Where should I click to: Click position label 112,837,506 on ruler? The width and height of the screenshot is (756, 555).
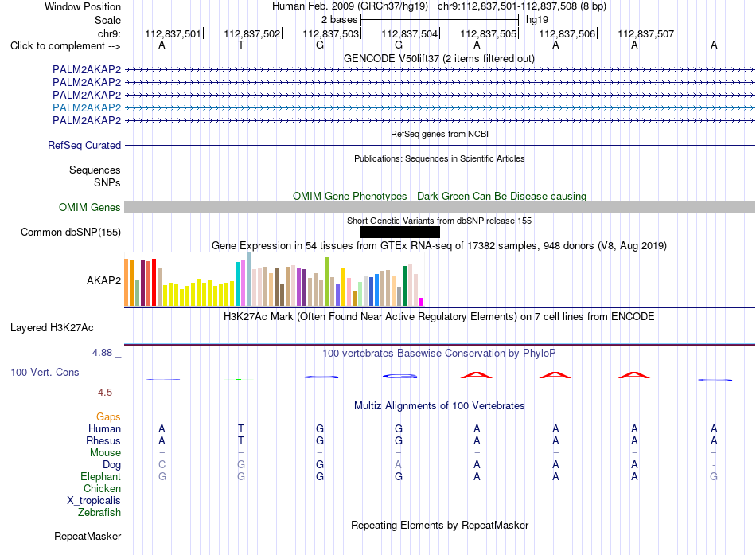click(567, 33)
